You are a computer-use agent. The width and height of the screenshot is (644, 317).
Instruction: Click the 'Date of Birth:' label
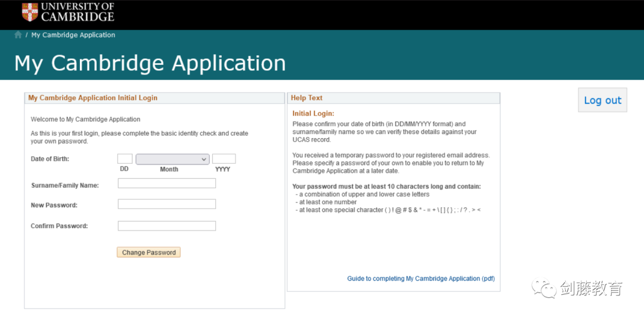coord(50,159)
